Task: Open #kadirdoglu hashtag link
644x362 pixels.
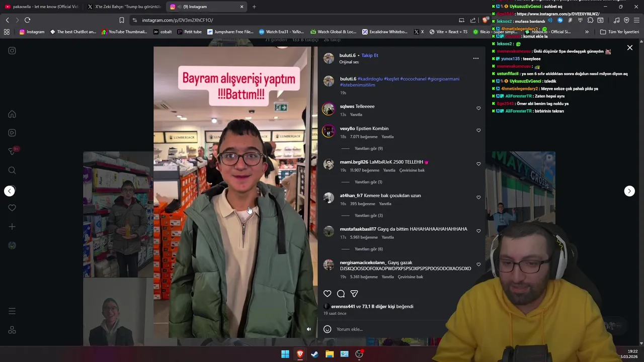Action: (x=370, y=79)
